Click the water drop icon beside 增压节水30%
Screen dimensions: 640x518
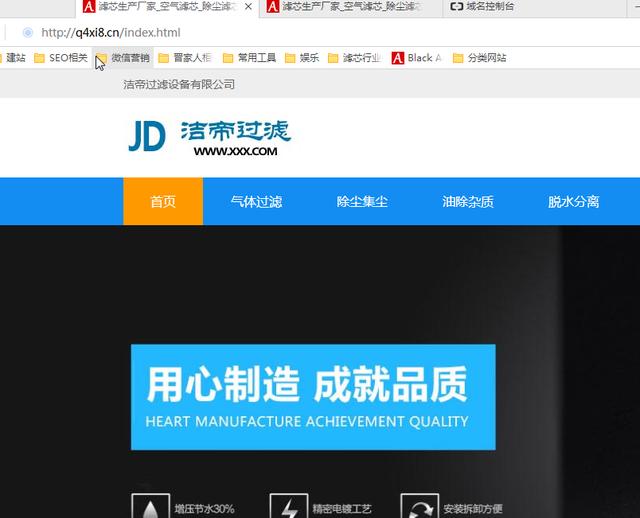[149, 507]
